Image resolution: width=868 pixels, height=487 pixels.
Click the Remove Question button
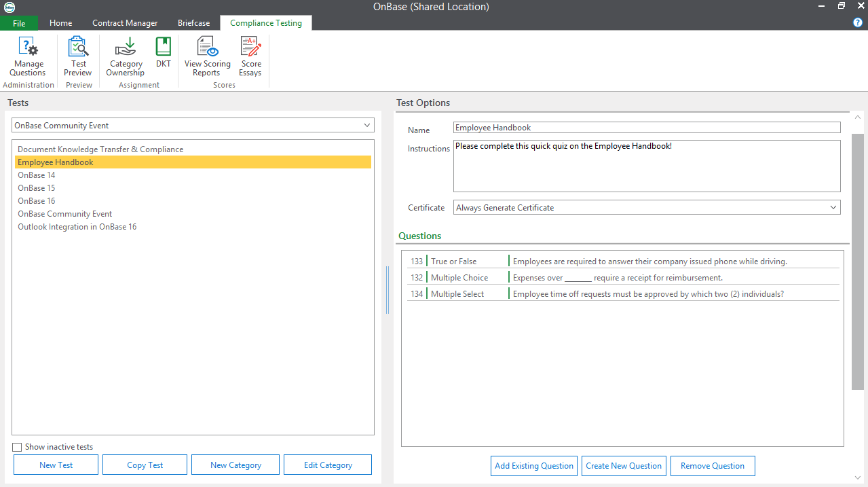[x=713, y=465]
